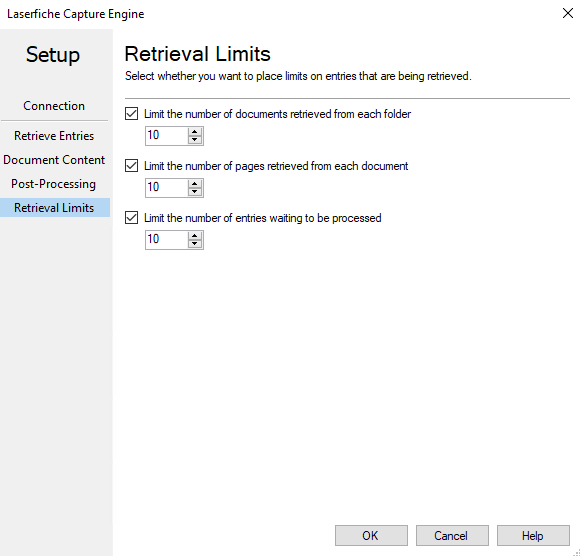Close the Laserfiche Capture Engine dialog
The height and width of the screenshot is (556, 580).
click(x=567, y=13)
